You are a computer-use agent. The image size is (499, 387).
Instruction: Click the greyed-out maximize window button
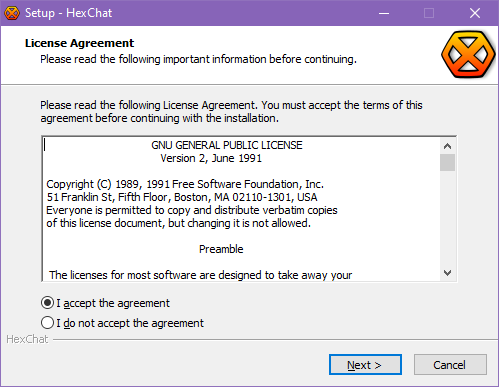429,13
